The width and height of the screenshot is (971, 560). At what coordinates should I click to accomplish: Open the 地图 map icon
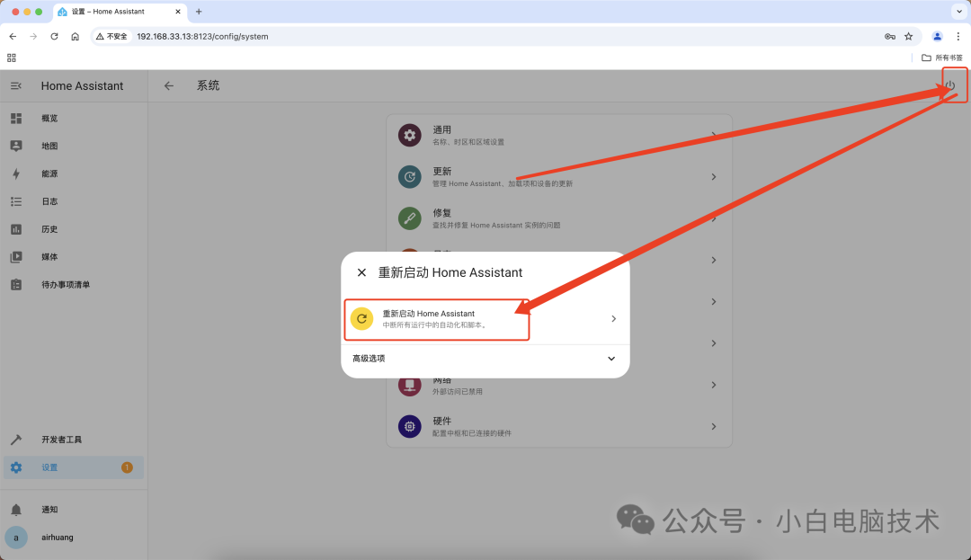coord(16,146)
